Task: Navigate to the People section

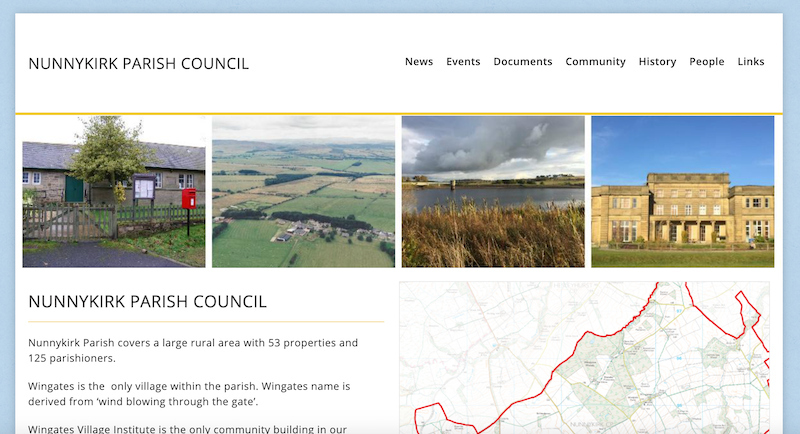Action: [706, 62]
